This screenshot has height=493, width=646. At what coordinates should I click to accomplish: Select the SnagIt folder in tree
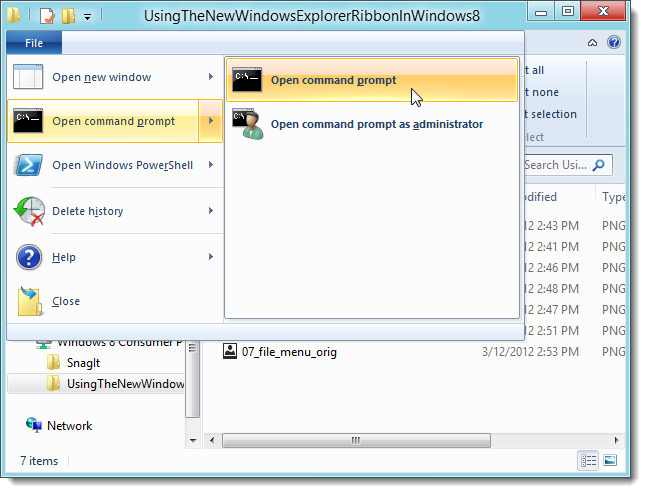click(x=83, y=363)
